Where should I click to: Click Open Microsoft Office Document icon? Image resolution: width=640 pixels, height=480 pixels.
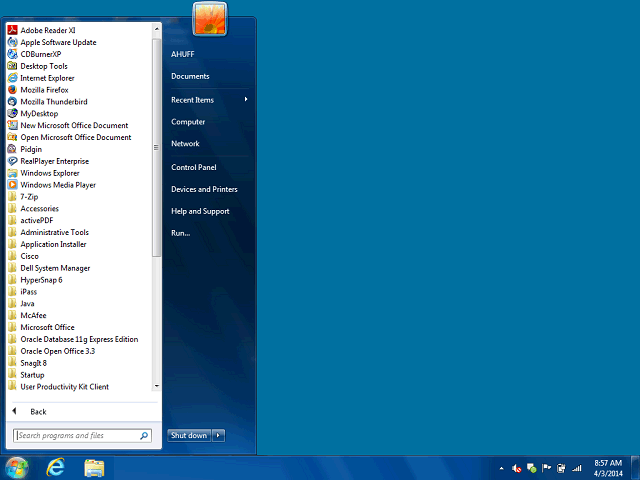tap(12, 137)
